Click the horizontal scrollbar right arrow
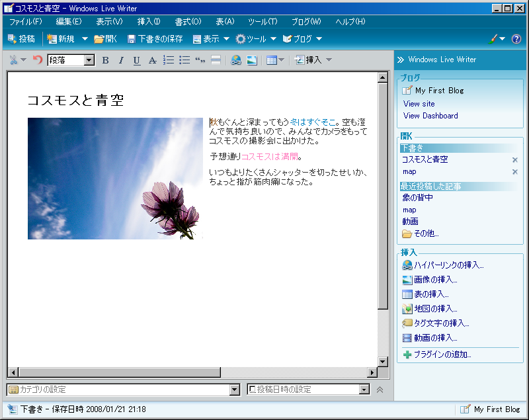Viewport: 529px width, 420px height. pyautogui.click(x=372, y=372)
